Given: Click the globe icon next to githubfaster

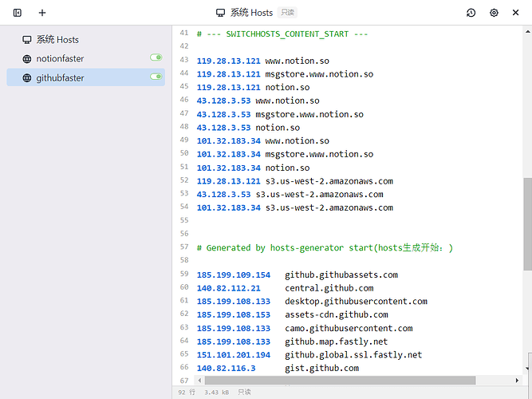Looking at the screenshot, I should pos(27,78).
